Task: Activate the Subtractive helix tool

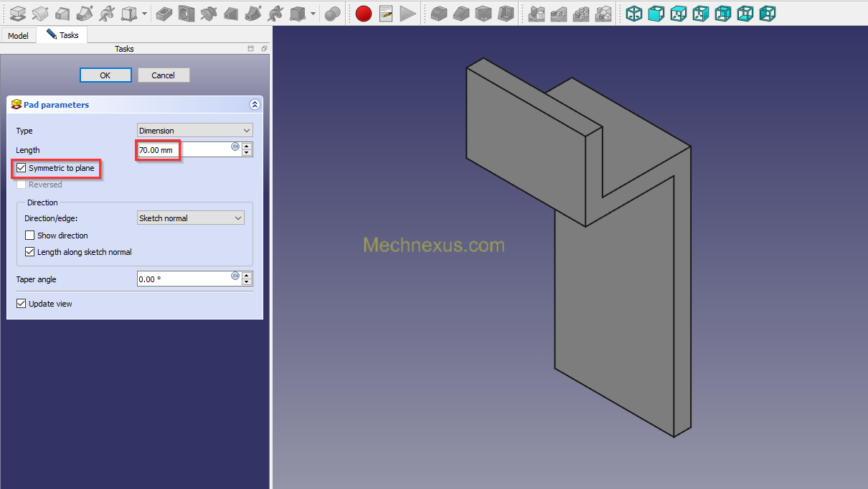Action: pos(275,13)
